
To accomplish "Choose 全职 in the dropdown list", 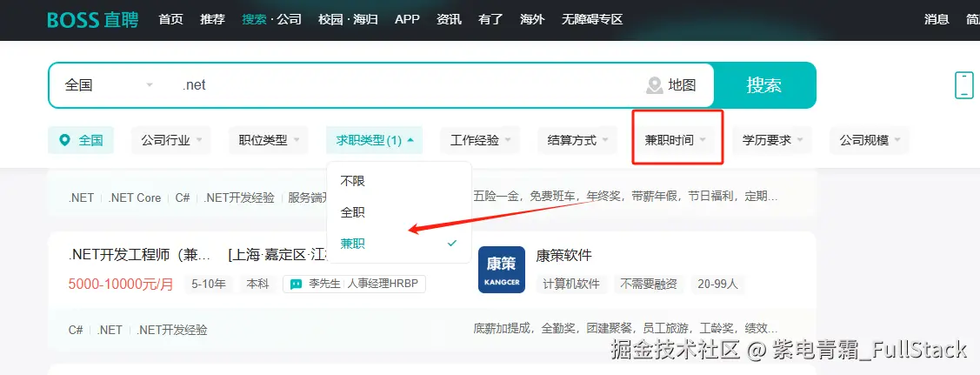I will pyautogui.click(x=399, y=212).
